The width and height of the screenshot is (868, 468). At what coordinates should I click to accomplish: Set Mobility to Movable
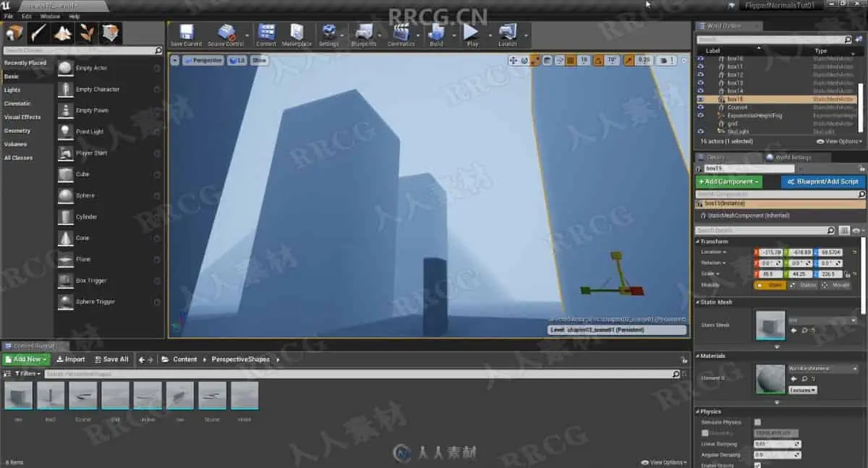(835, 285)
